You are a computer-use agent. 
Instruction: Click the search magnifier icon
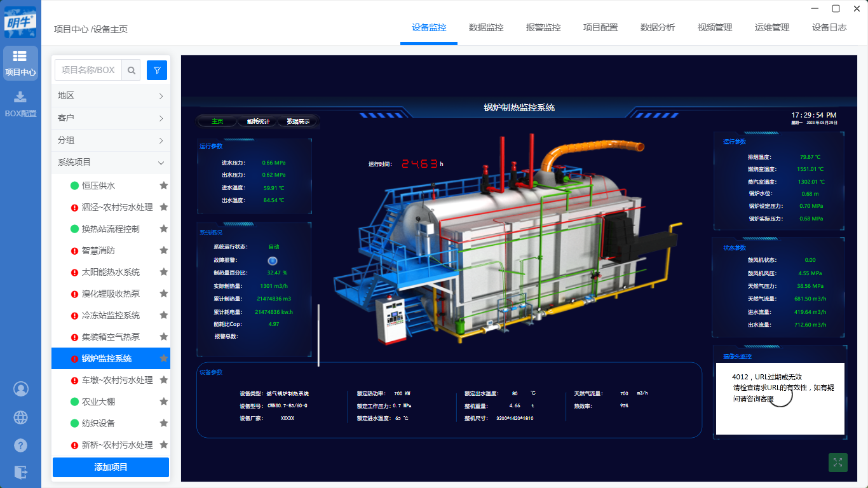[x=132, y=71]
